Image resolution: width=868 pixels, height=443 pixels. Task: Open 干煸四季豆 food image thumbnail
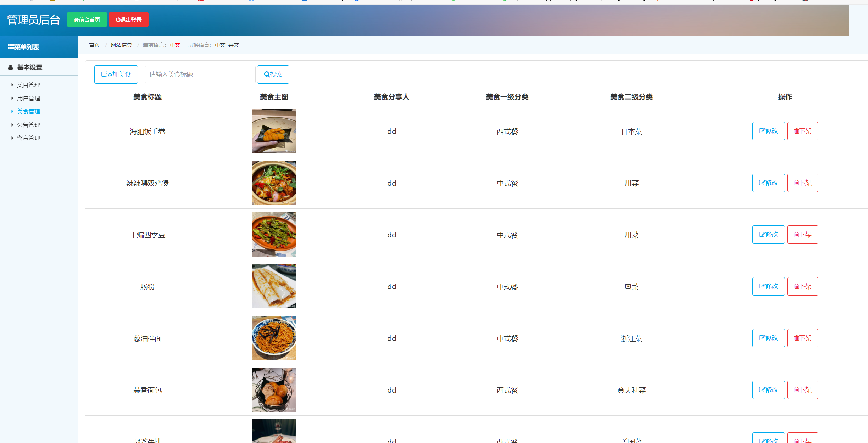click(x=274, y=234)
